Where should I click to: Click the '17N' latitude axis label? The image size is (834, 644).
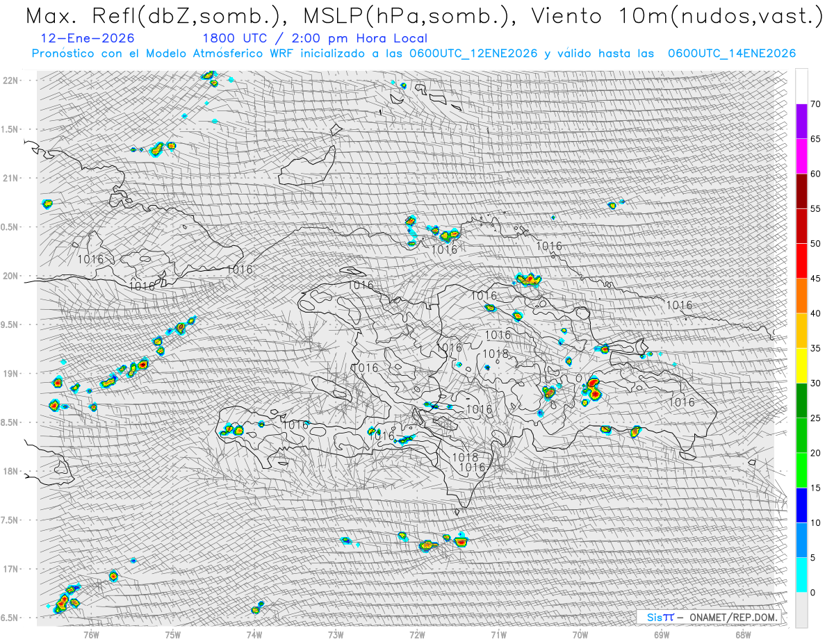(10, 569)
